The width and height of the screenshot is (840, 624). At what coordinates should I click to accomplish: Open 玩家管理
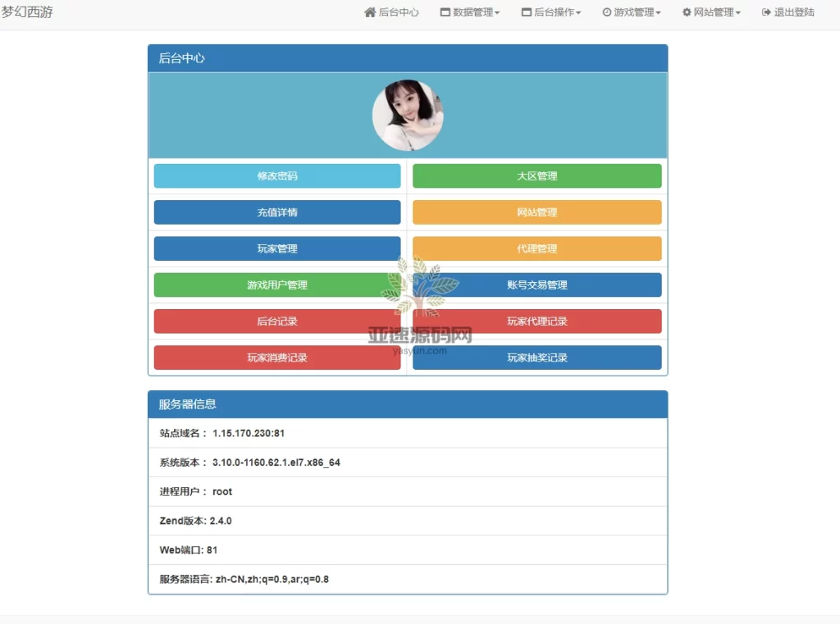276,248
